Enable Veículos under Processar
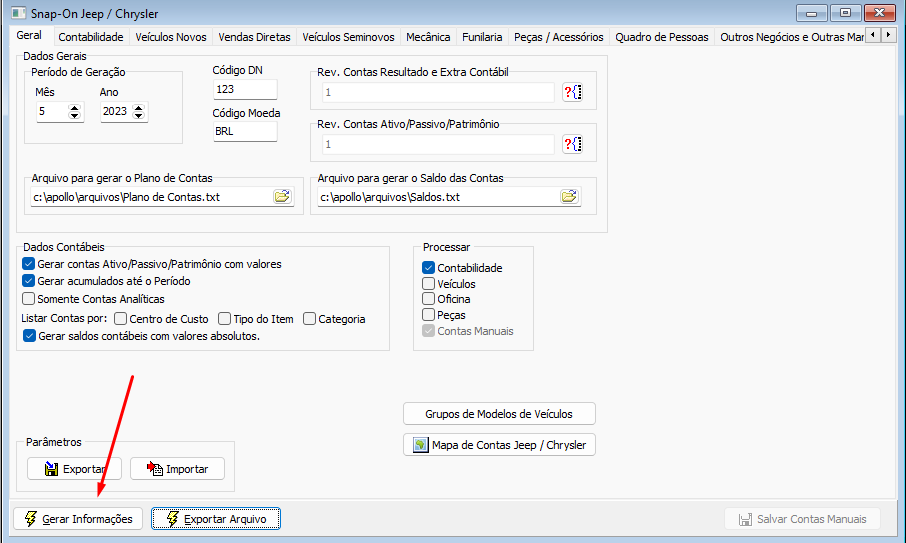The image size is (906, 543). tap(428, 284)
